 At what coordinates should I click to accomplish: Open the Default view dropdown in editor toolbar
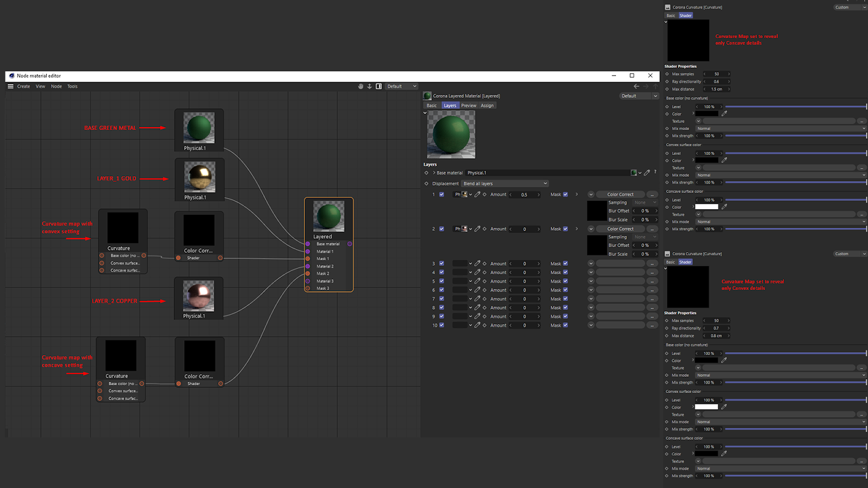402,86
